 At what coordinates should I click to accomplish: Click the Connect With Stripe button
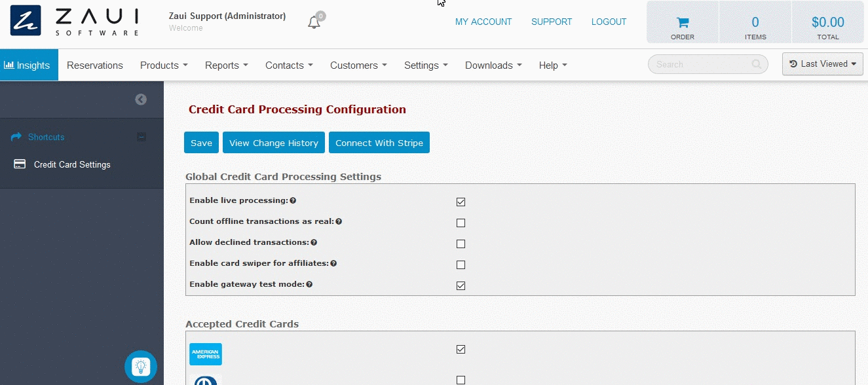pos(379,143)
